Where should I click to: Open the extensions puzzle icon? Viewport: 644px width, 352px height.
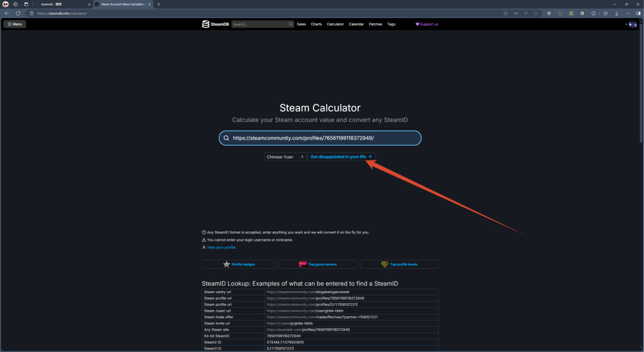coord(593,13)
